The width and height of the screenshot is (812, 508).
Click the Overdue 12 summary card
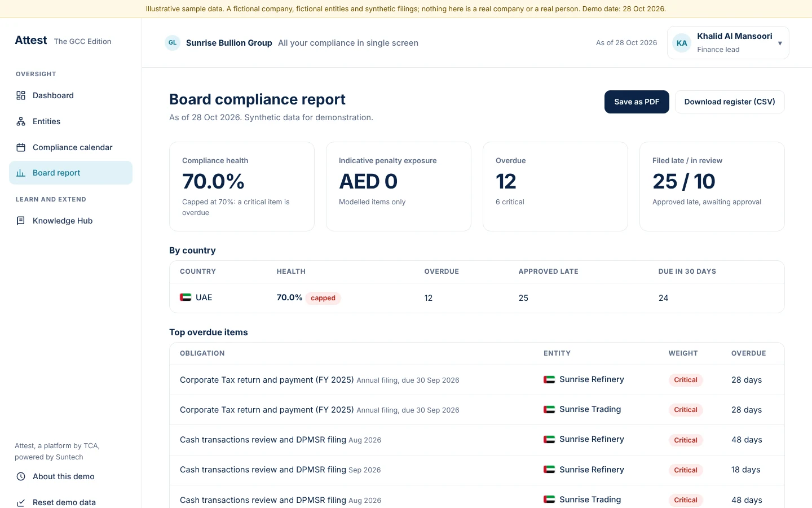(x=555, y=186)
